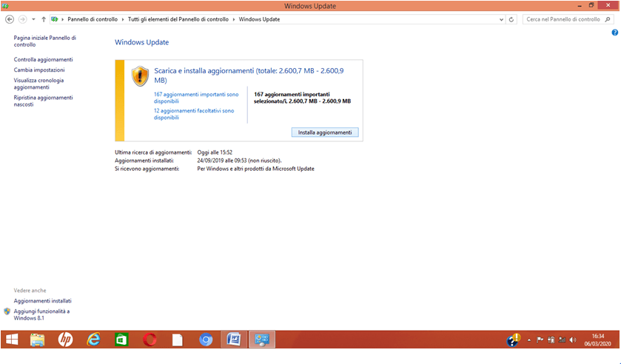Open Aggiornamenti installati link

click(42, 300)
